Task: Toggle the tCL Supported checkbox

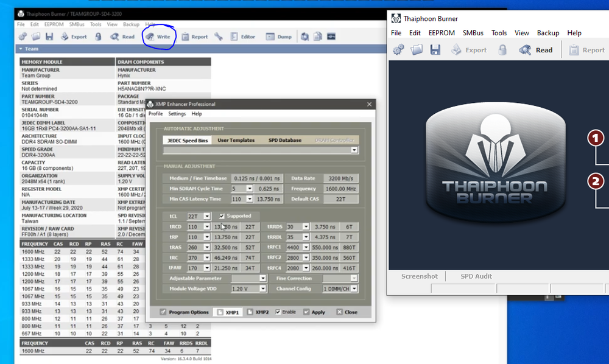Action: coord(222,216)
